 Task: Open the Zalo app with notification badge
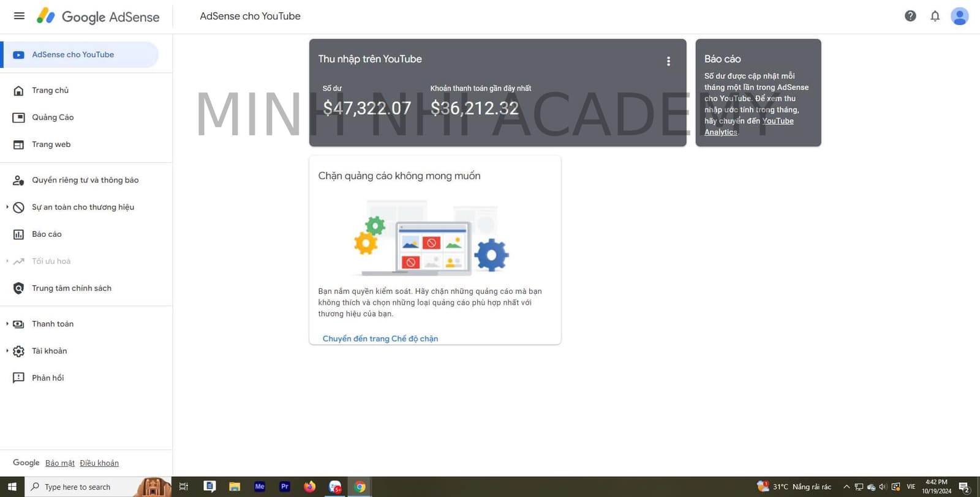coord(335,487)
